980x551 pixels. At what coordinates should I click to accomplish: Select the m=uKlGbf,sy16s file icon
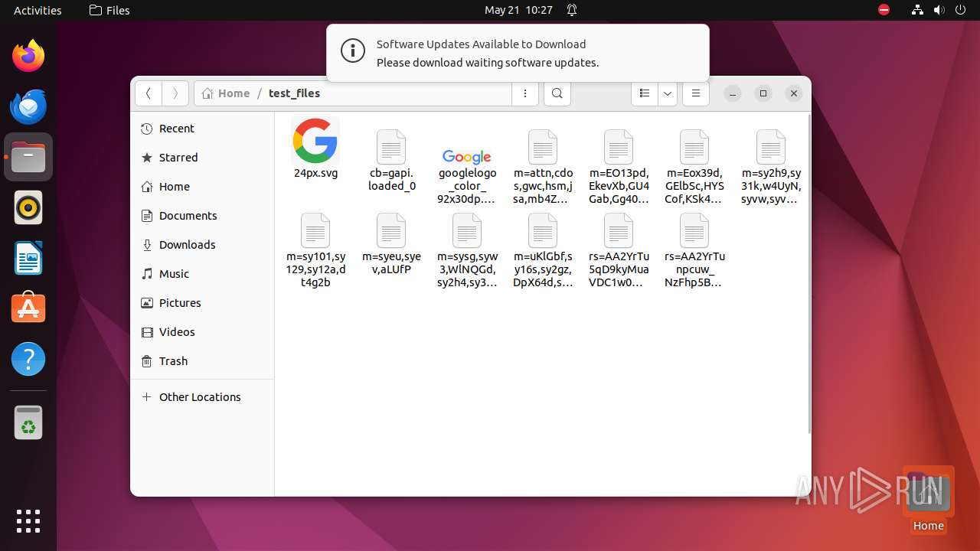543,230
